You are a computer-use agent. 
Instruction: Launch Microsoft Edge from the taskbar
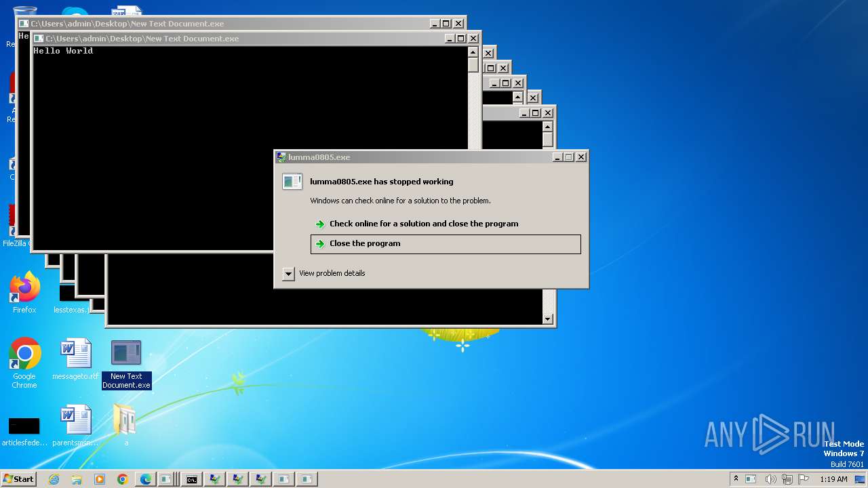[146, 479]
